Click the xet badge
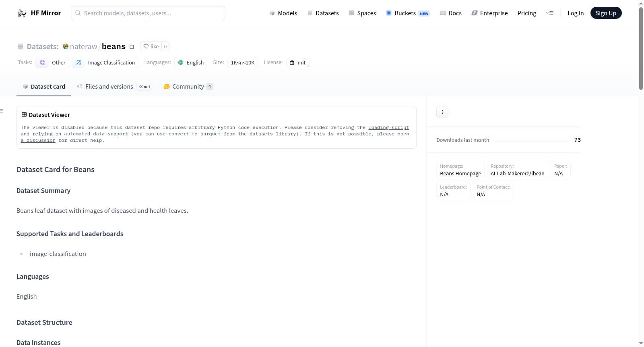Screen dimensions: 644x347 [x=144, y=87]
